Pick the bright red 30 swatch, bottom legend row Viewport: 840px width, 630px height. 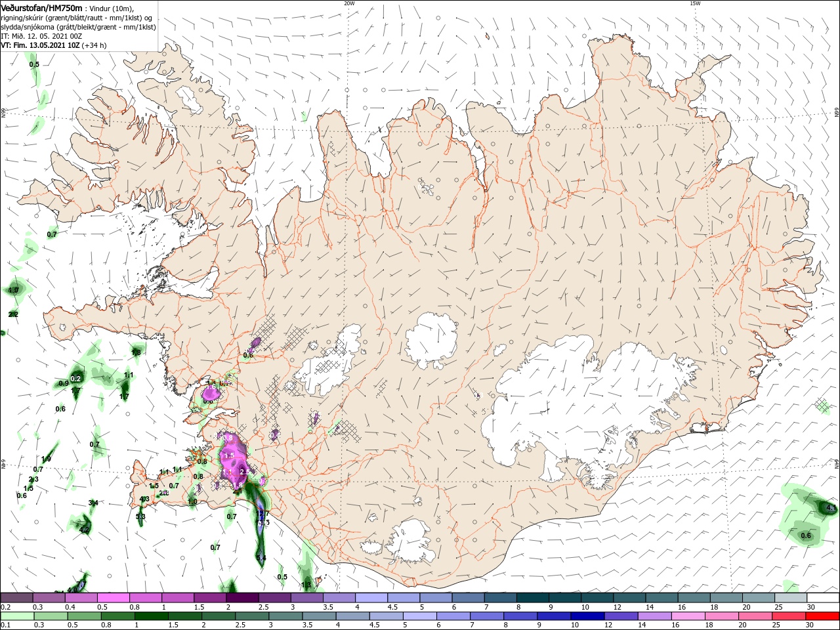[x=823, y=616]
